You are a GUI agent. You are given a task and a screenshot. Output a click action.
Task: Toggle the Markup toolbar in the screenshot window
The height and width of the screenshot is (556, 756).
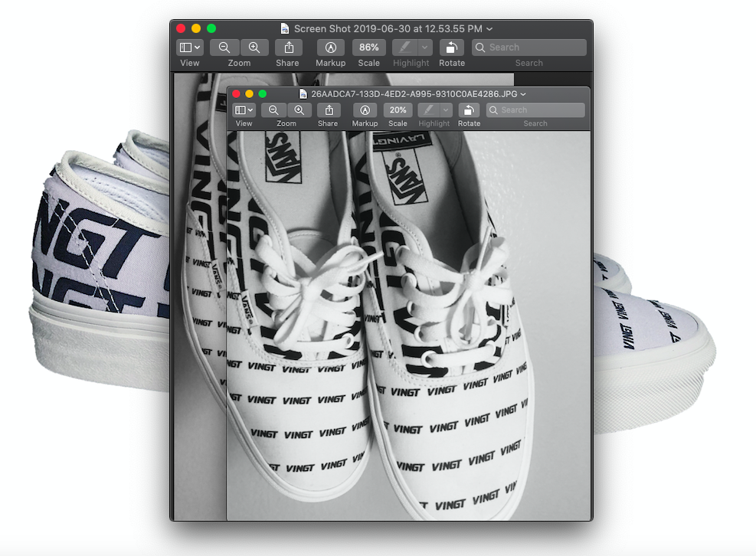pyautogui.click(x=330, y=47)
